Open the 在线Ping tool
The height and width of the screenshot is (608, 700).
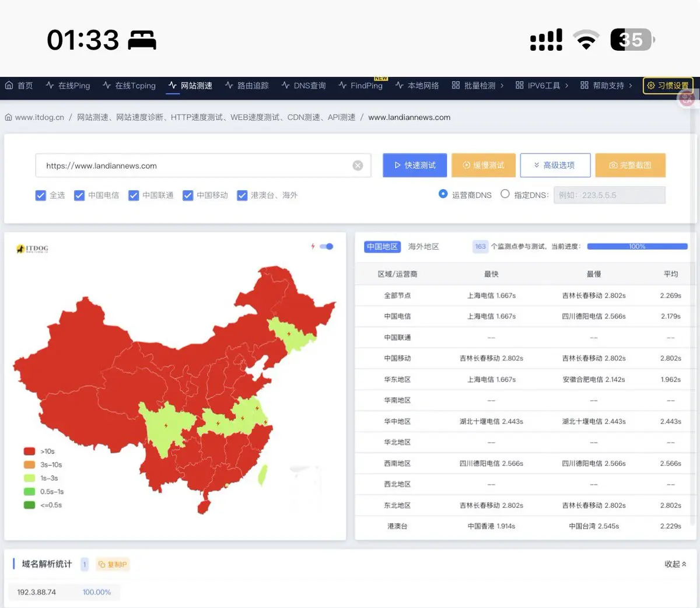point(68,85)
